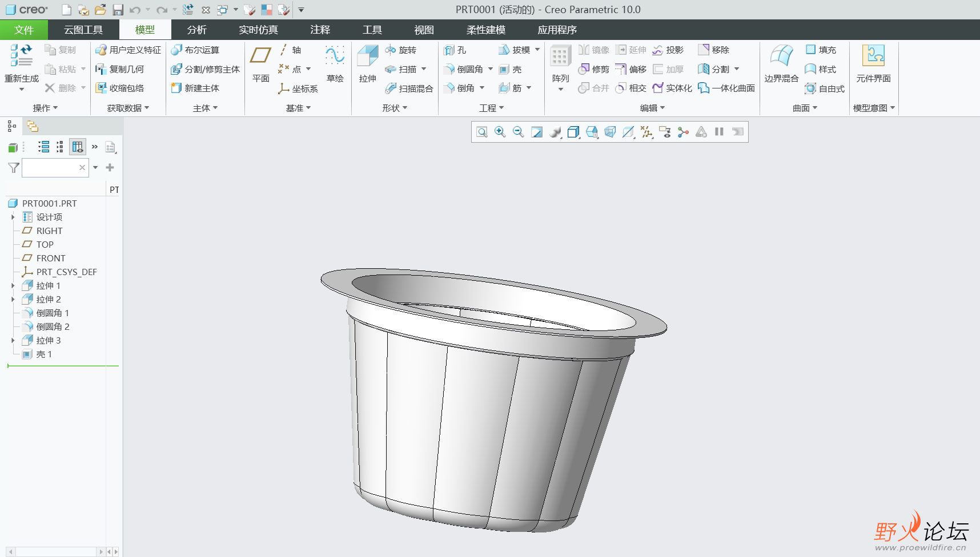Open the 扫描 dropdown arrow
980x557 pixels.
pos(424,69)
